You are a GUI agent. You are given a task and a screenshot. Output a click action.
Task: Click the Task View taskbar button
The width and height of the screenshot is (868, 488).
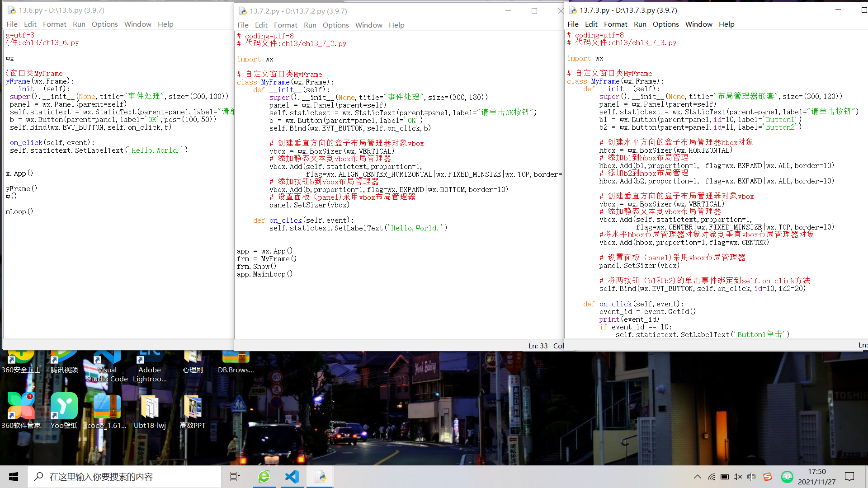point(235,477)
